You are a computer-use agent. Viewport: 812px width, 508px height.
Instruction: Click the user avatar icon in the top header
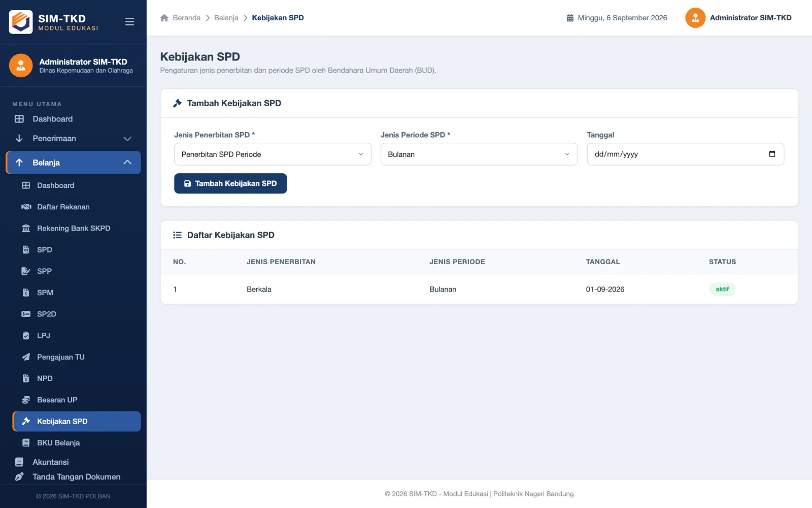pyautogui.click(x=695, y=18)
